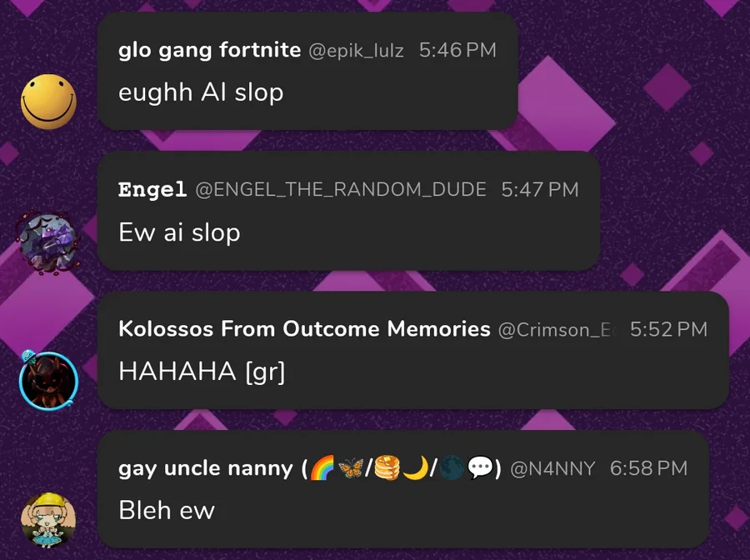
Task: Click the Engel display name
Action: pyautogui.click(x=152, y=189)
